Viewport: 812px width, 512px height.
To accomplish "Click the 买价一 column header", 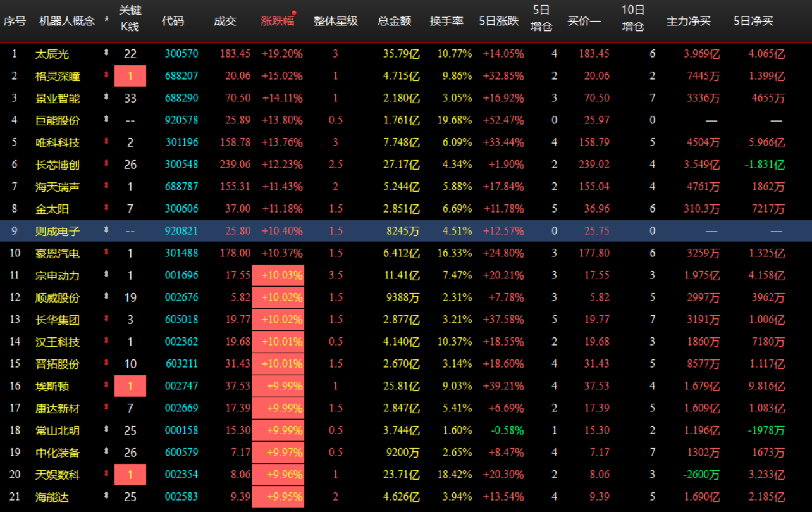I will [x=584, y=21].
